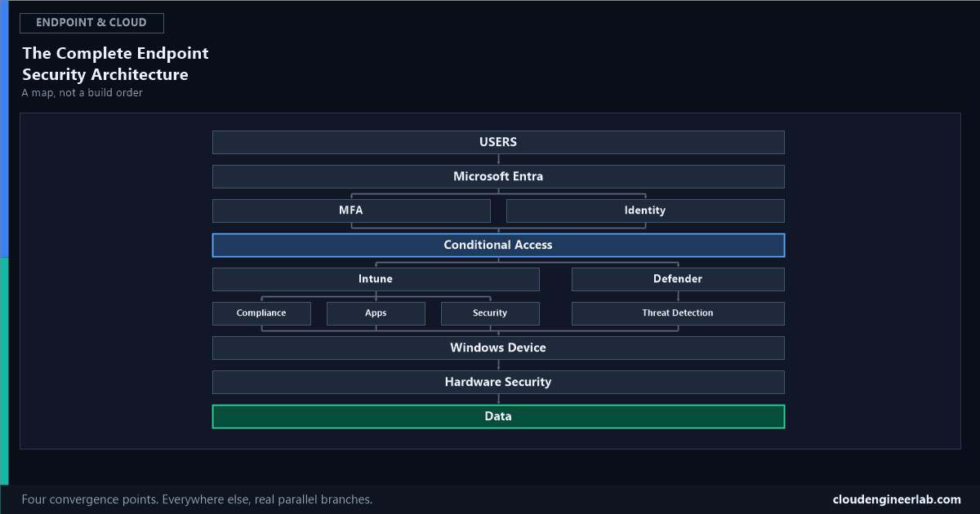Click the title The Complete Endpoint Security Architecture
980x514 pixels.
pyautogui.click(x=115, y=64)
